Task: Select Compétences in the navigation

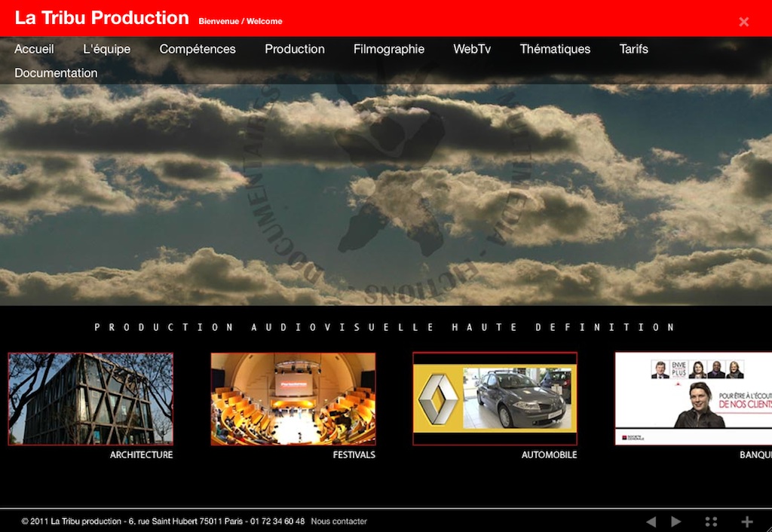Action: tap(198, 49)
